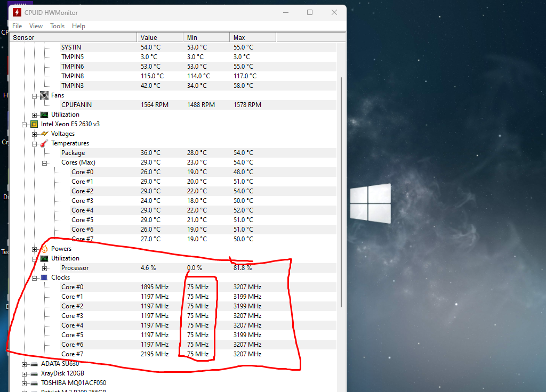
Task: Click the Voltages lightning icon
Action: (44, 134)
